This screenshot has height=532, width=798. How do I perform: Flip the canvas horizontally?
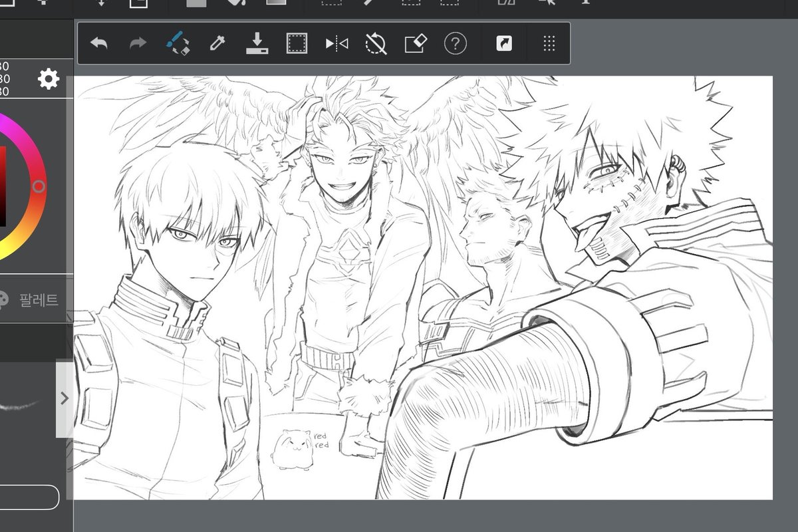tap(336, 44)
